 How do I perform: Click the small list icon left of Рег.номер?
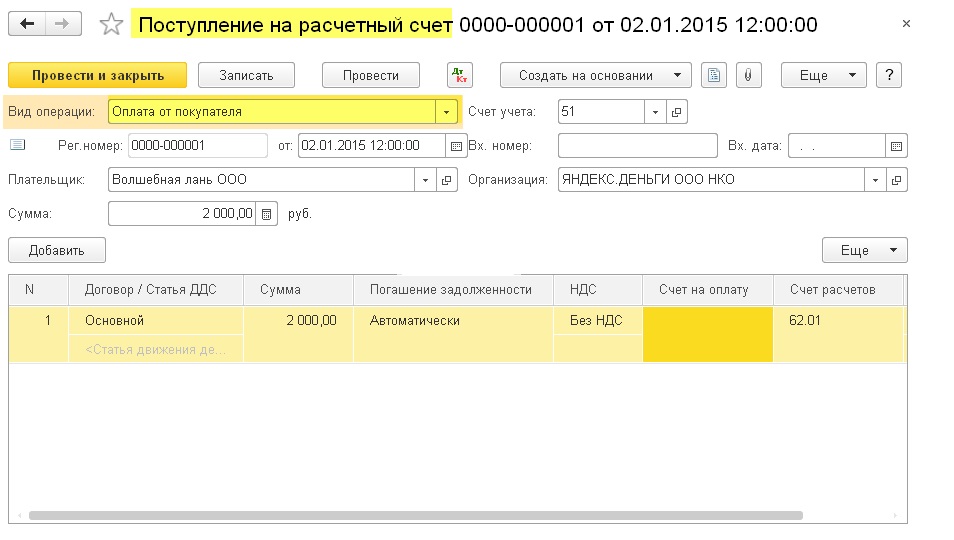pyautogui.click(x=18, y=145)
